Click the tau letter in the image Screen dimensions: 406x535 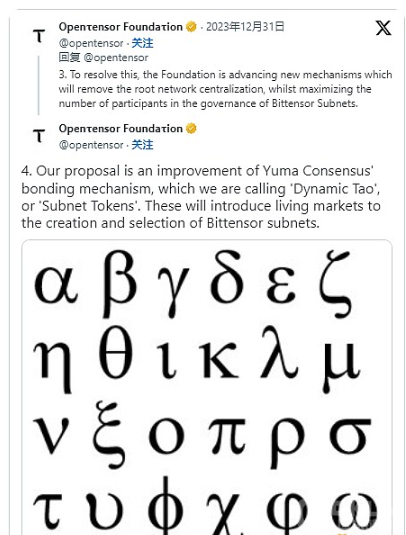click(47, 510)
